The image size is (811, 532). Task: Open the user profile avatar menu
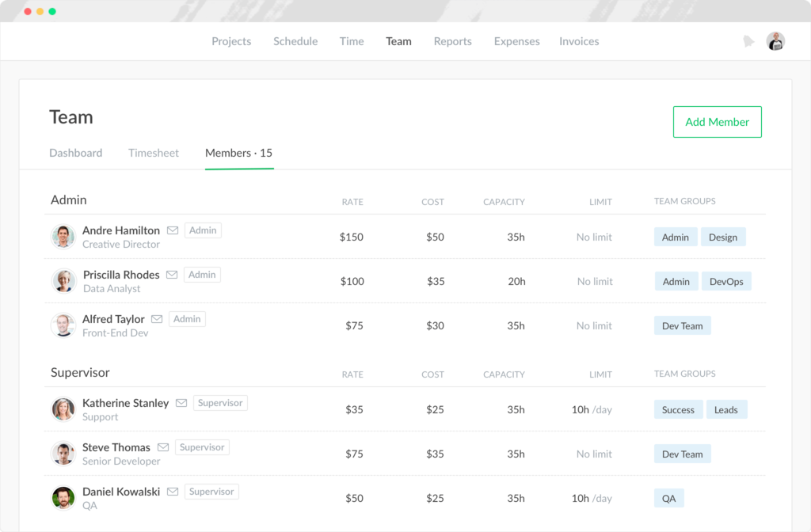[x=775, y=41]
